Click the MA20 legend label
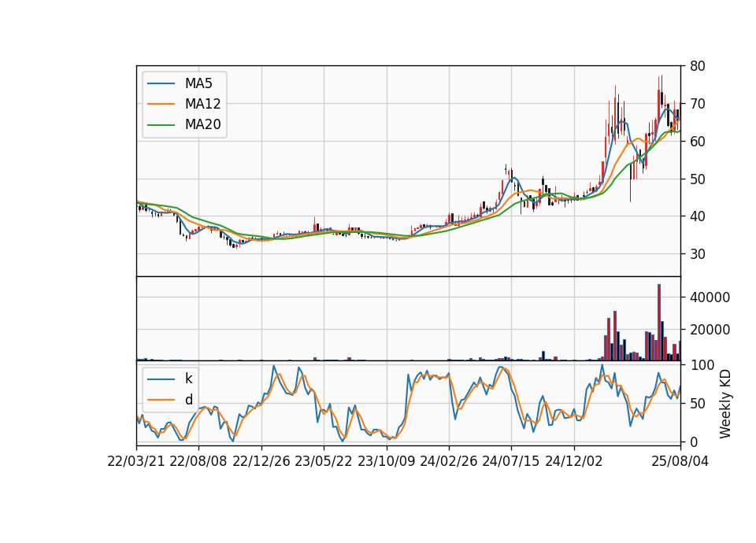 (202, 124)
